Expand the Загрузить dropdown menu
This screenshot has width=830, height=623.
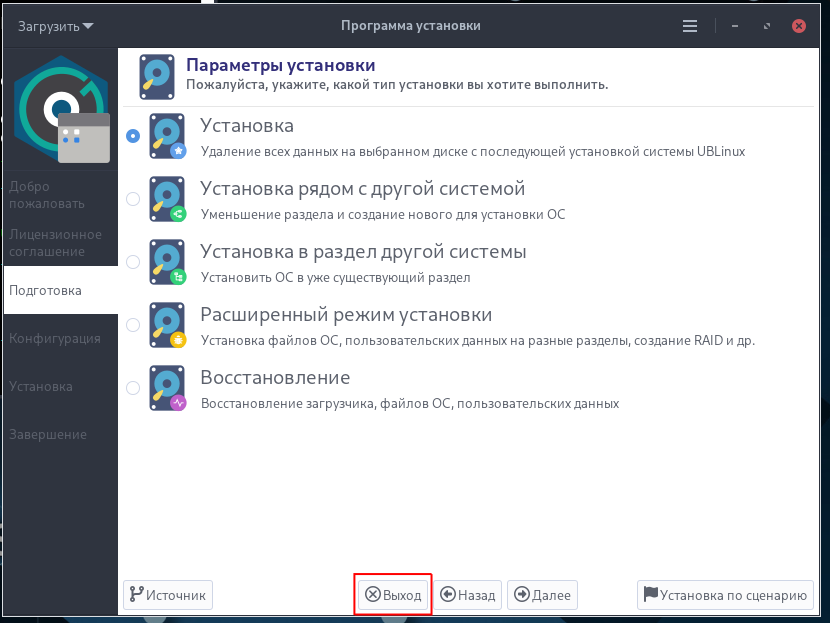(x=56, y=26)
